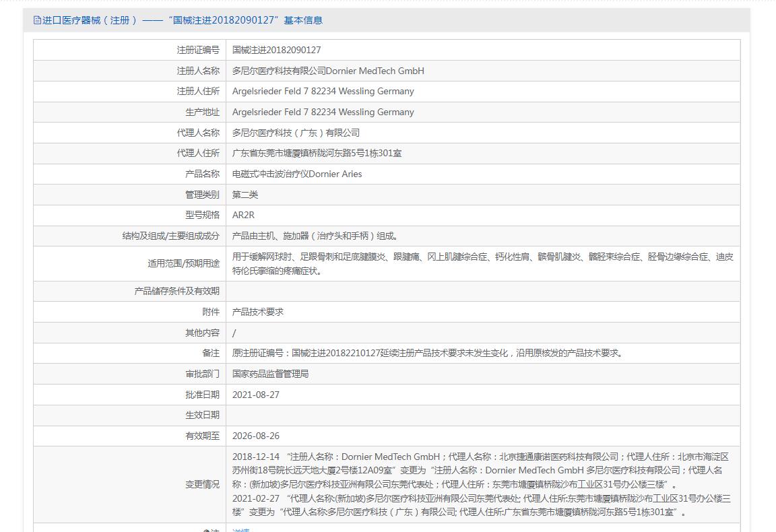Select the remark text 原注册证编号：国械注进20182210127
Viewport: 776px width, 532px height.
pos(428,353)
